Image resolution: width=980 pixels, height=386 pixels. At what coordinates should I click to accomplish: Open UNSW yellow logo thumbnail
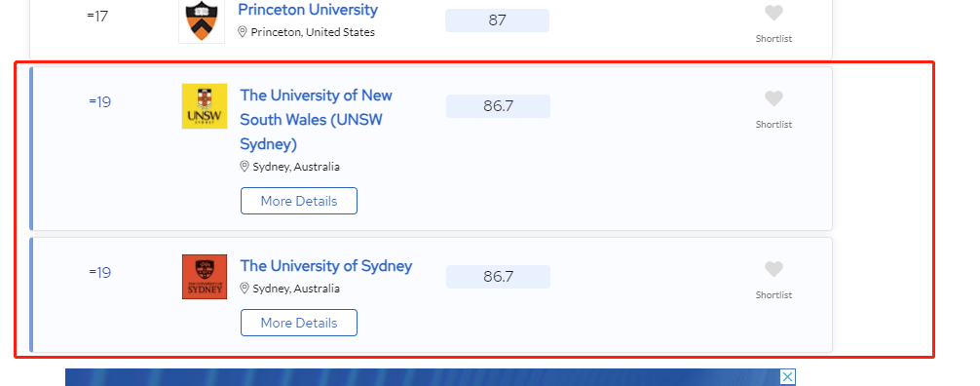coord(205,106)
